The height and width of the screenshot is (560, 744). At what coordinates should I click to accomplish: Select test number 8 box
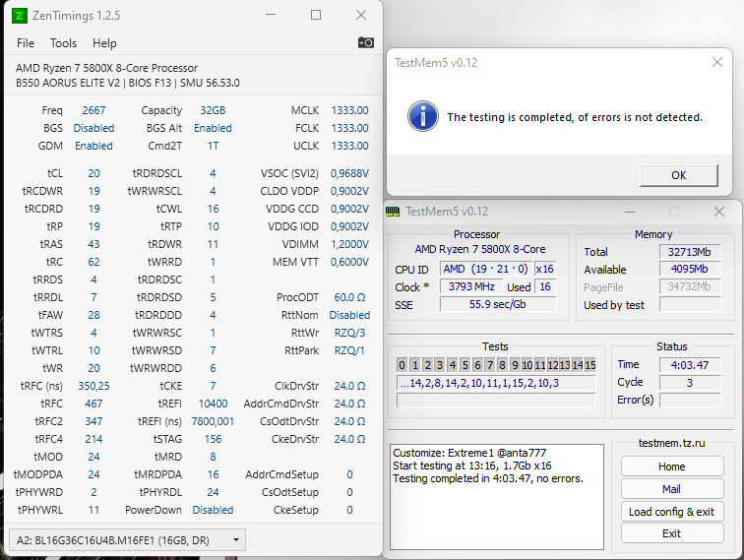(x=503, y=365)
